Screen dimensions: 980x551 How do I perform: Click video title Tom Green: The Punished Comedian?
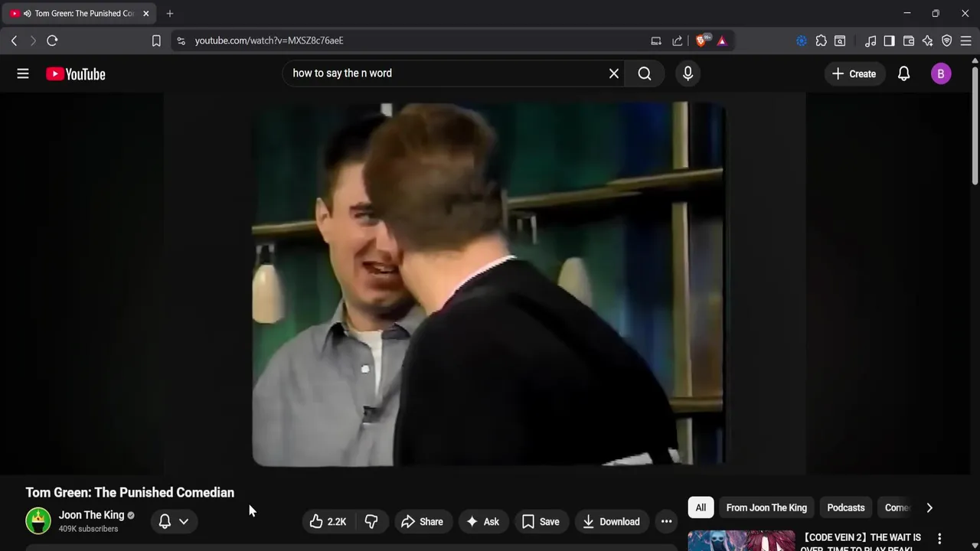[x=130, y=492]
